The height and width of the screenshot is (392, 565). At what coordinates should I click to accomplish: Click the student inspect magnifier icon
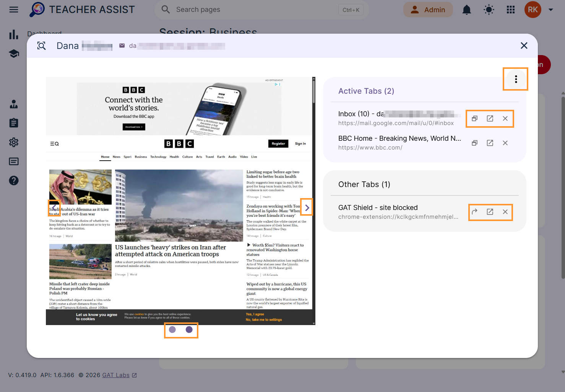coord(41,46)
